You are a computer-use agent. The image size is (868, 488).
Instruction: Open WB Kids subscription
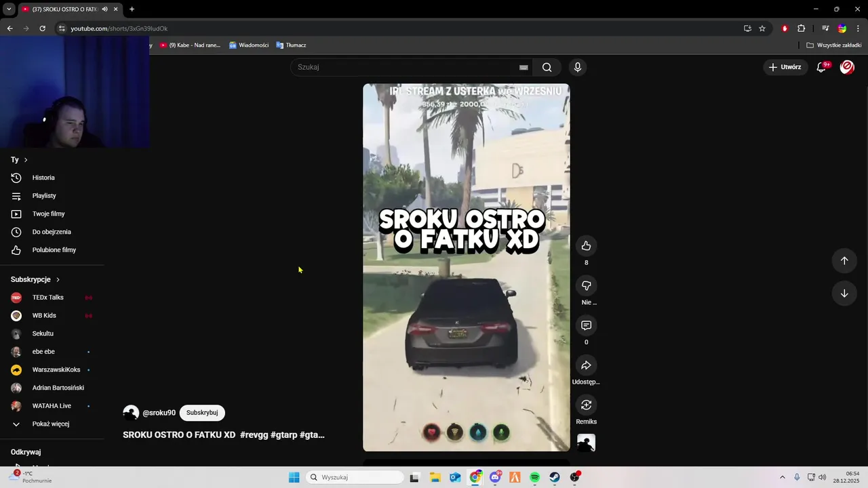tap(52, 316)
